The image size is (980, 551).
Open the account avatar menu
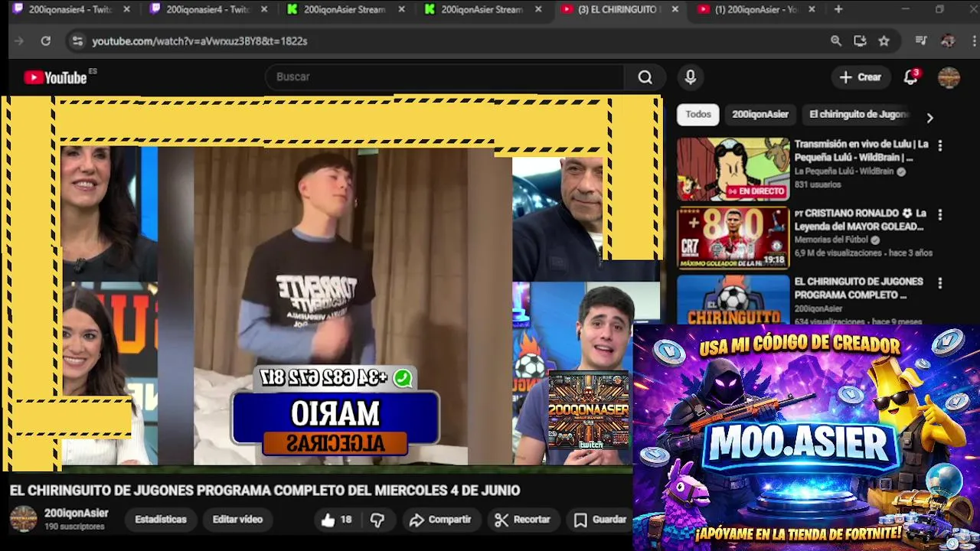point(949,77)
